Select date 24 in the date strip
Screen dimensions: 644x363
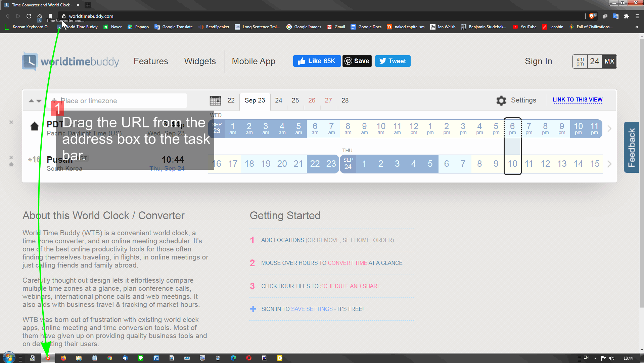pos(279,100)
